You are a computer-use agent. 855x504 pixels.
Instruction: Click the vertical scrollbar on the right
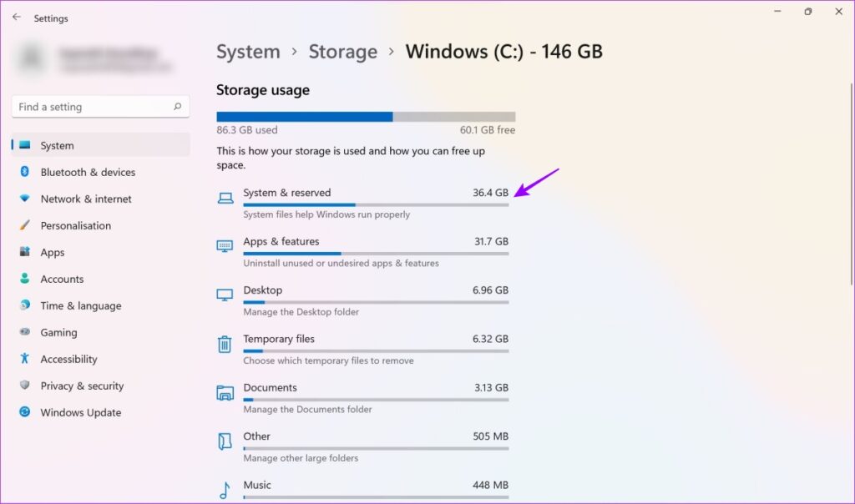click(851, 184)
